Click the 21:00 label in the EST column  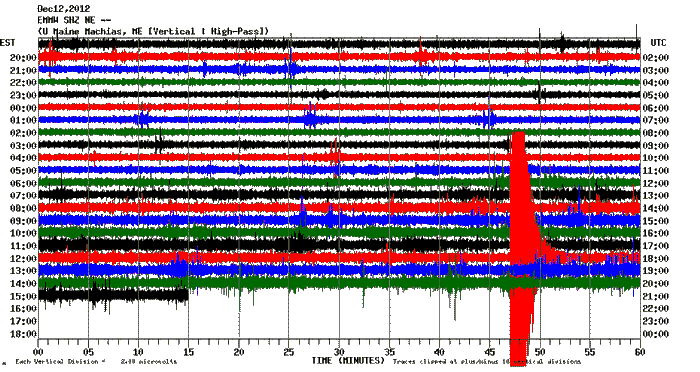(23, 71)
